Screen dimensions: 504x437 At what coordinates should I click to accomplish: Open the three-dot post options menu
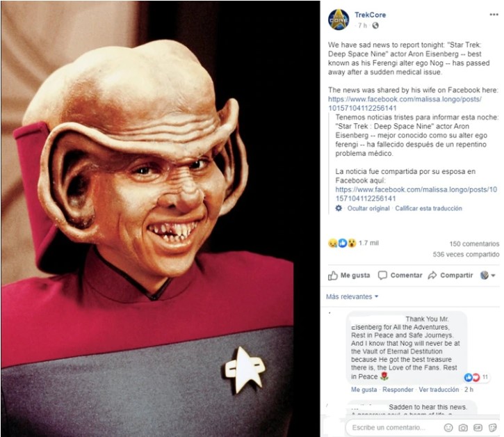point(494,15)
